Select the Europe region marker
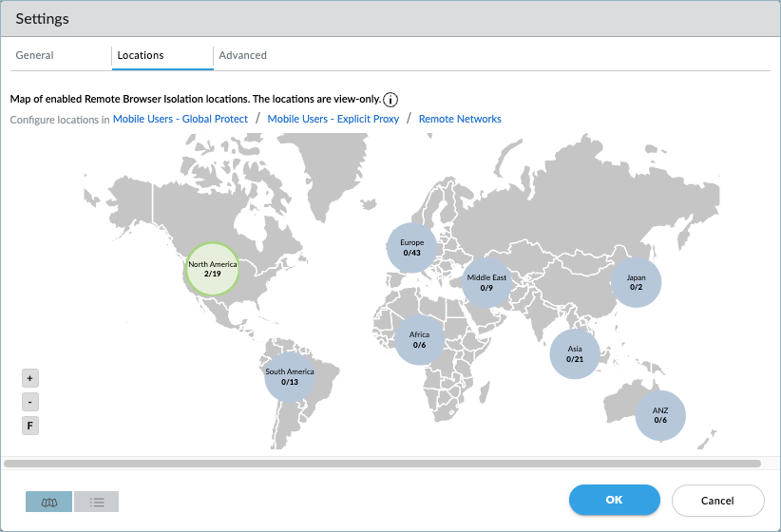The height and width of the screenshot is (532, 781). pos(411,248)
